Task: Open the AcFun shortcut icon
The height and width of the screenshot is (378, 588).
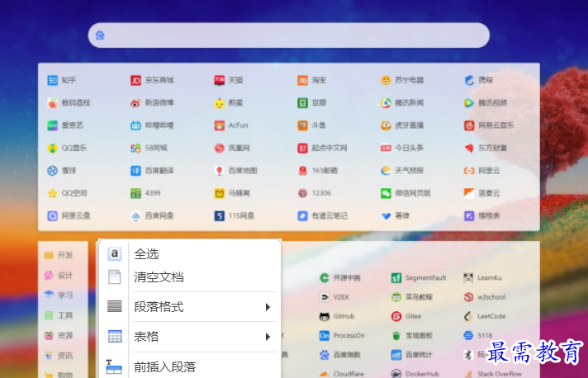Action: pyautogui.click(x=220, y=125)
